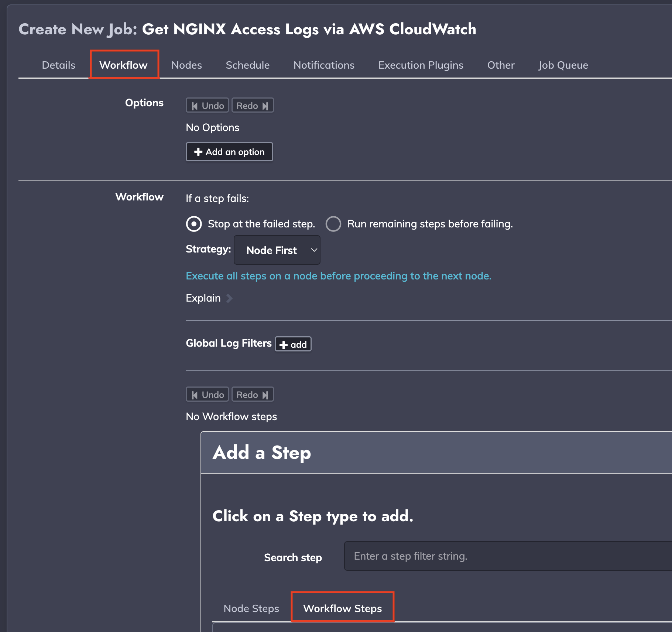Click Redo above No Workflow steps
Viewport: 672px width, 632px height.
pos(253,395)
